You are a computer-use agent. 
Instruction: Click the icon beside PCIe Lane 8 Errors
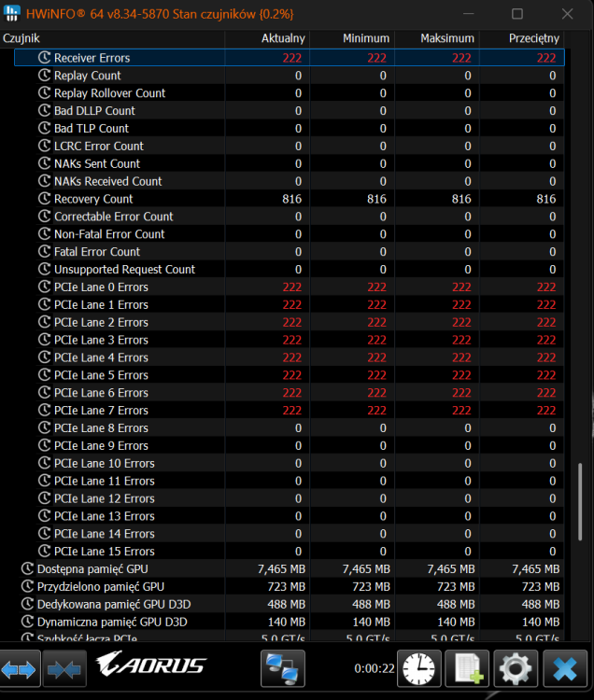point(44,427)
